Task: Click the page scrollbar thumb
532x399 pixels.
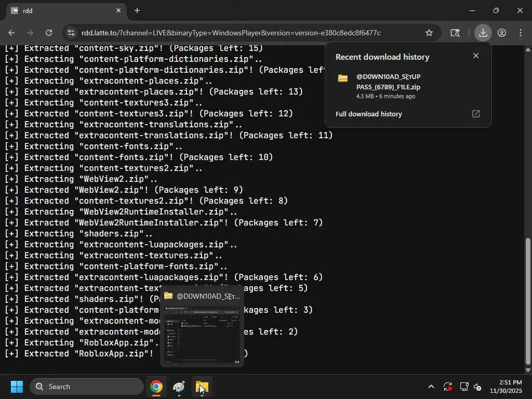Action: [528, 301]
